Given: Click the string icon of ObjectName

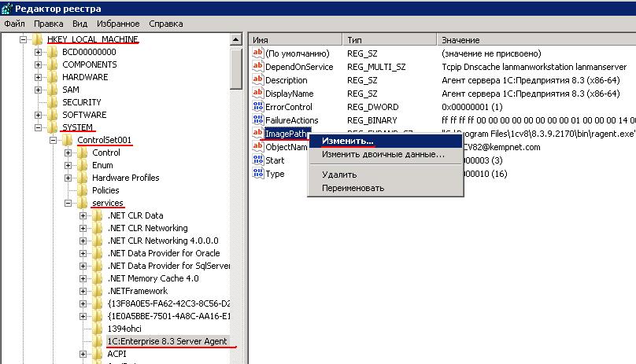Looking at the screenshot, I should [x=257, y=147].
